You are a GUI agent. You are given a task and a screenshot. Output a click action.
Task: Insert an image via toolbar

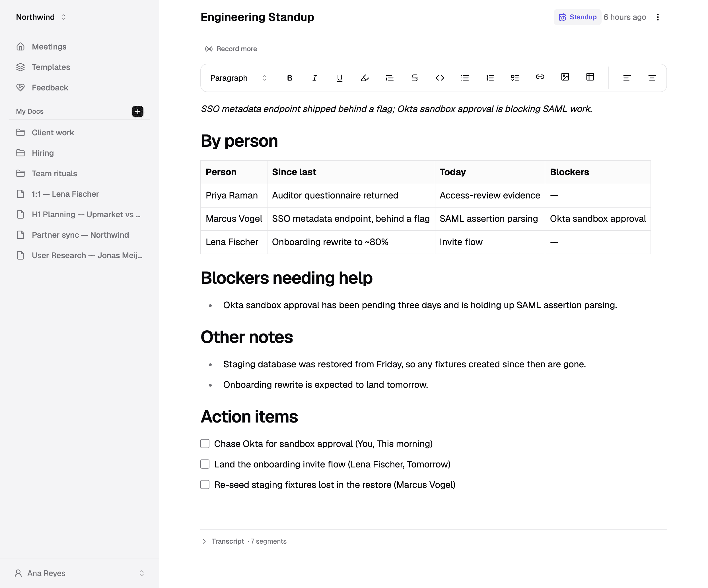(565, 77)
